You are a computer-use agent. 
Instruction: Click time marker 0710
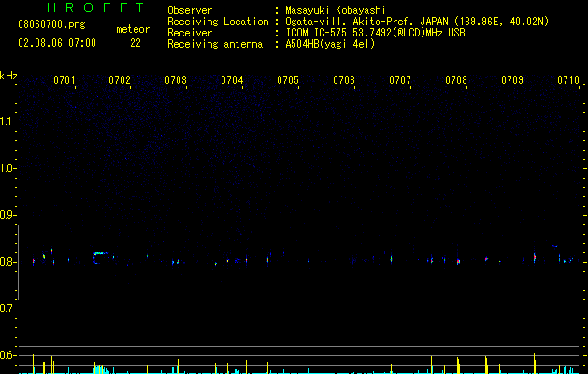click(x=568, y=79)
